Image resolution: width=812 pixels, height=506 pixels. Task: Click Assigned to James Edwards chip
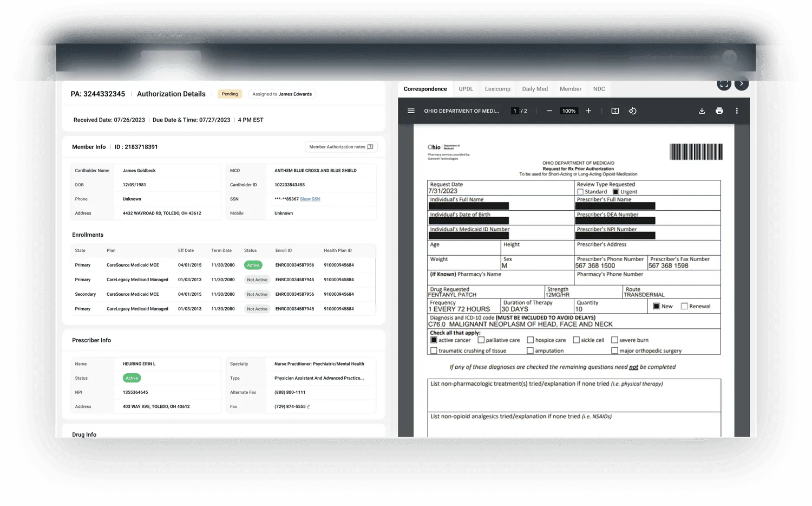point(282,94)
